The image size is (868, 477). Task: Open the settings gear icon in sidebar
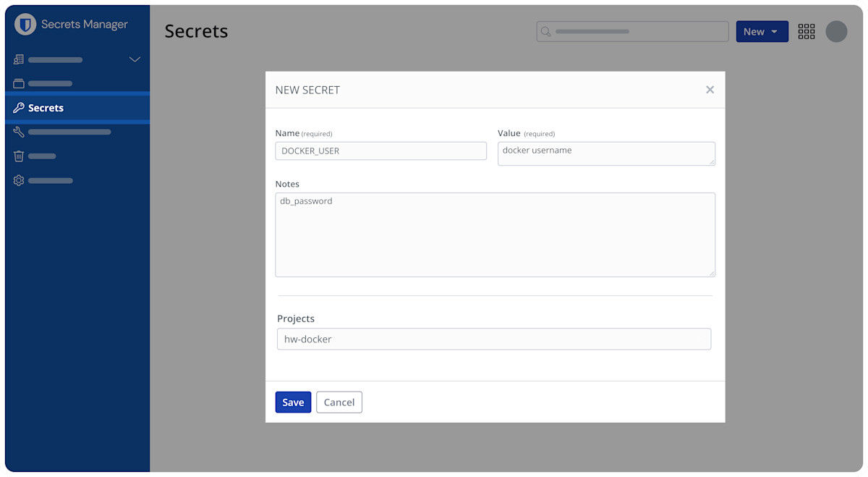pyautogui.click(x=19, y=180)
